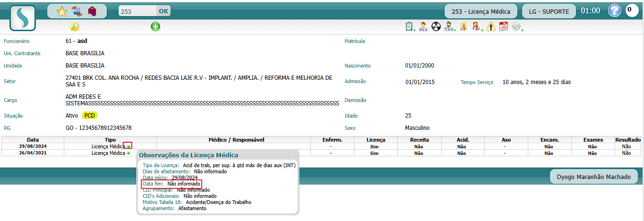Open the purple bag icon
Viewport: 644px width, 221px height.
click(92, 11)
